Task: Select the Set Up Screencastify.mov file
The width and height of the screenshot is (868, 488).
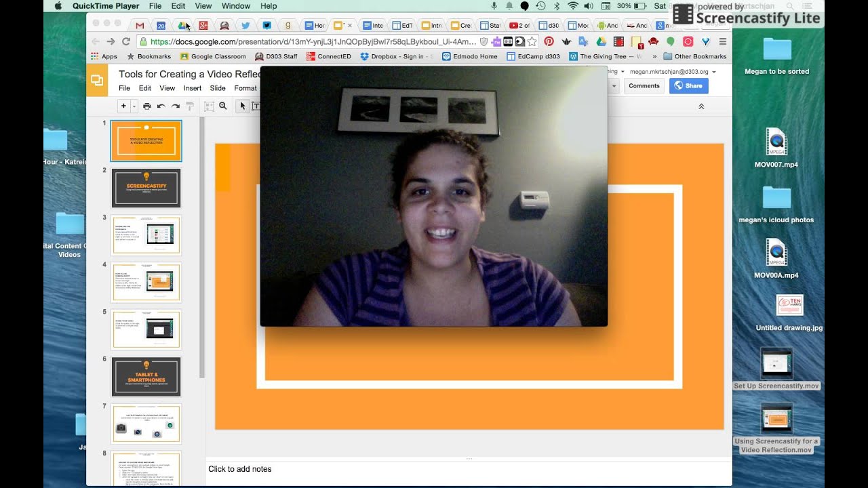Action: click(x=776, y=369)
